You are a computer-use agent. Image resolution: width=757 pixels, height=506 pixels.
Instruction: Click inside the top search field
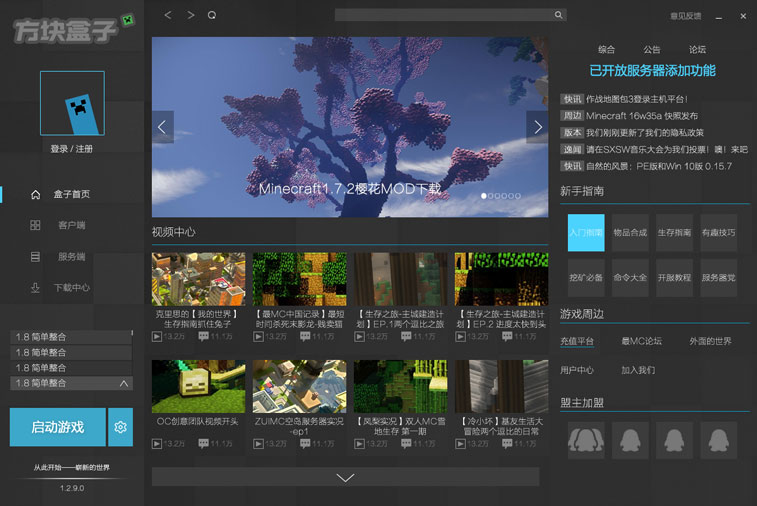click(x=444, y=15)
